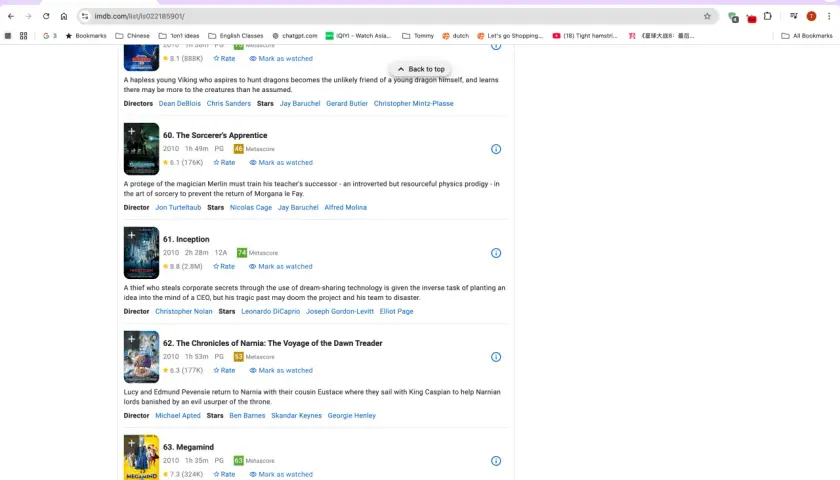Mark Megamind as watched
Image resolution: width=840 pixels, height=480 pixels.
[281, 474]
